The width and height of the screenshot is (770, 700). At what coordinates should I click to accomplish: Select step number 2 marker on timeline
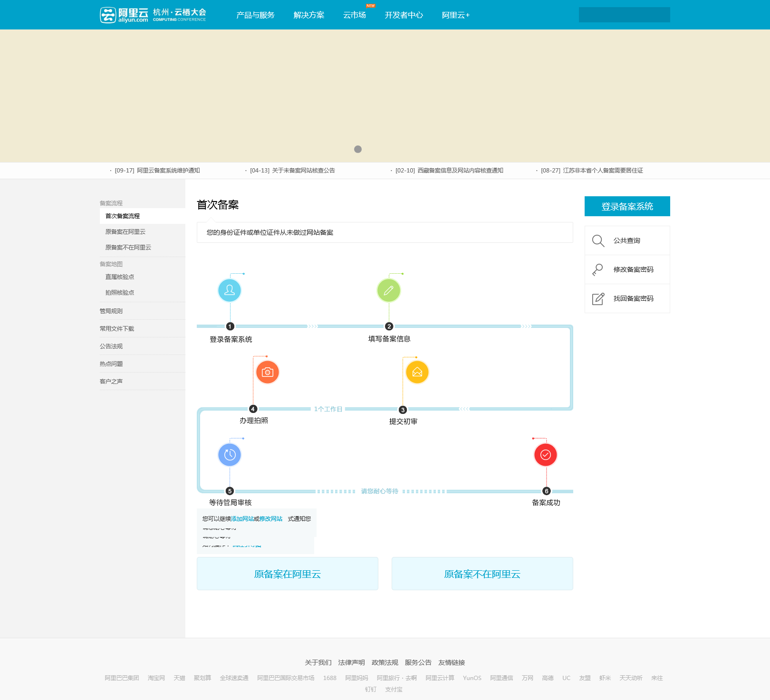(x=389, y=326)
